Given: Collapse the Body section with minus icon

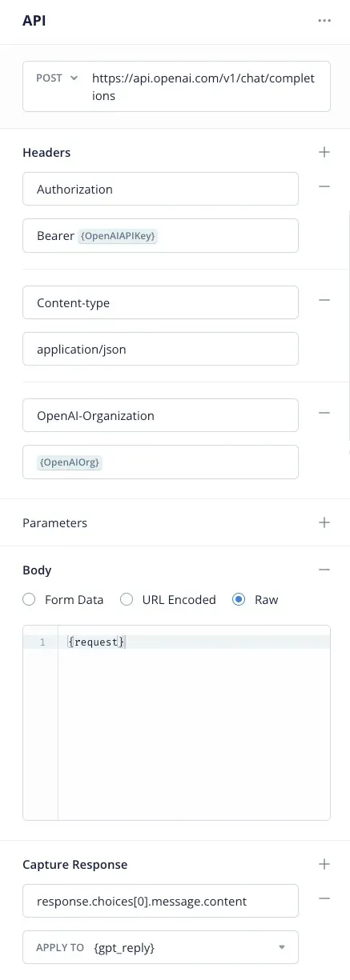Looking at the screenshot, I should click(324, 570).
